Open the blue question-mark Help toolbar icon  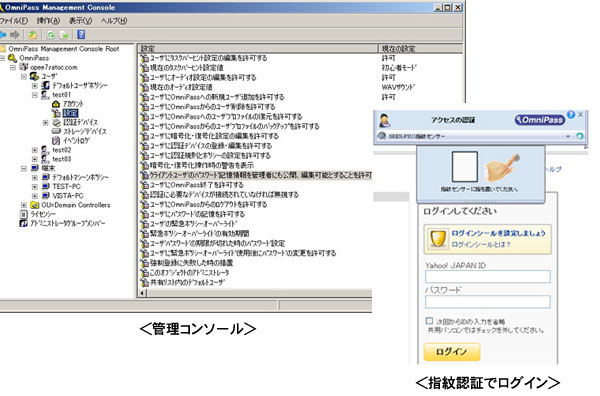(81, 35)
